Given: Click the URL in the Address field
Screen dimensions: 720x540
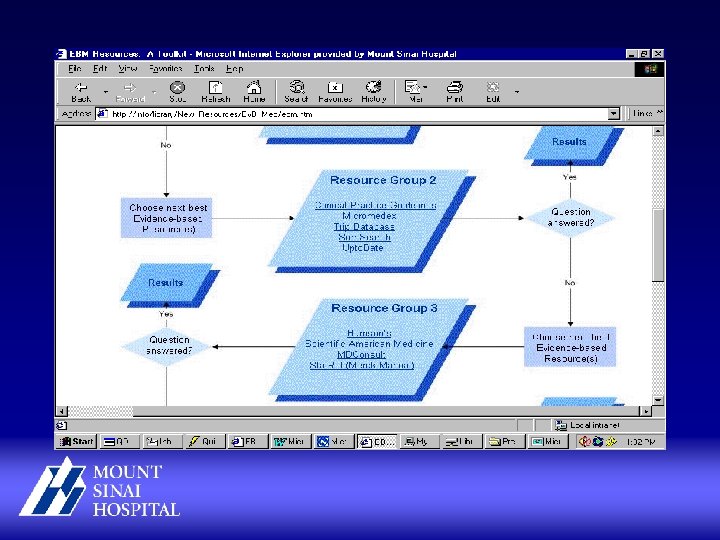Looking at the screenshot, I should pyautogui.click(x=212, y=114).
